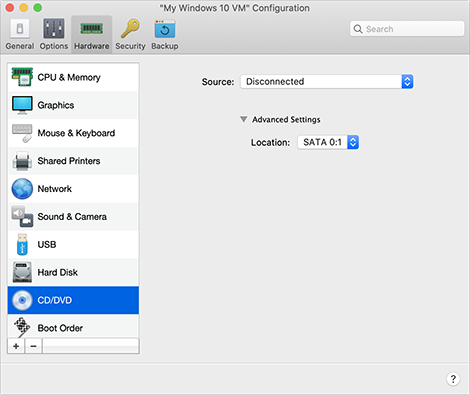Collapse the Advanced Settings disclosure triangle
This screenshot has width=470, height=395.
pyautogui.click(x=244, y=119)
